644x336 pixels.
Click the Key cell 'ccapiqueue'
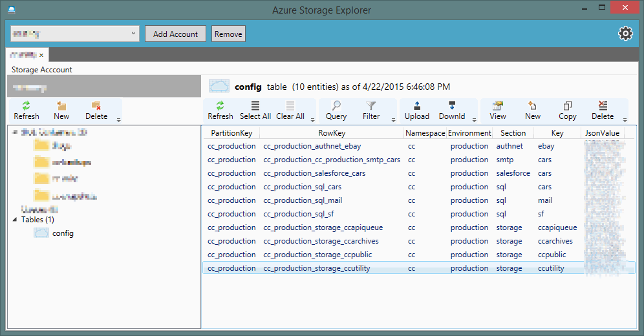click(x=557, y=227)
